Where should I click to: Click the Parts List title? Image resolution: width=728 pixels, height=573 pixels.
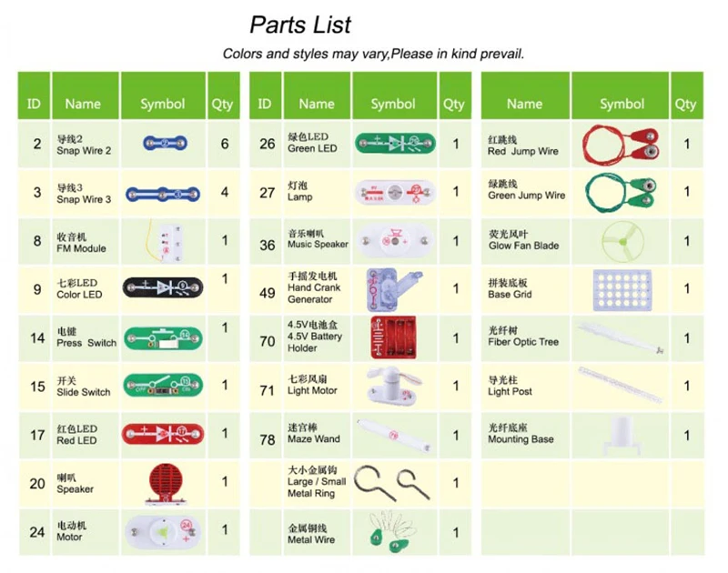(x=300, y=25)
